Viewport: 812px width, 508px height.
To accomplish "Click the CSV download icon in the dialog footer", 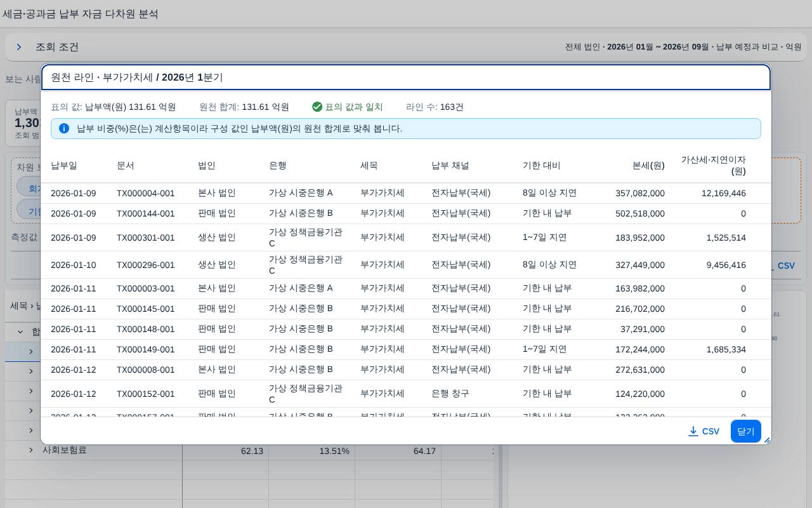I will [x=693, y=431].
